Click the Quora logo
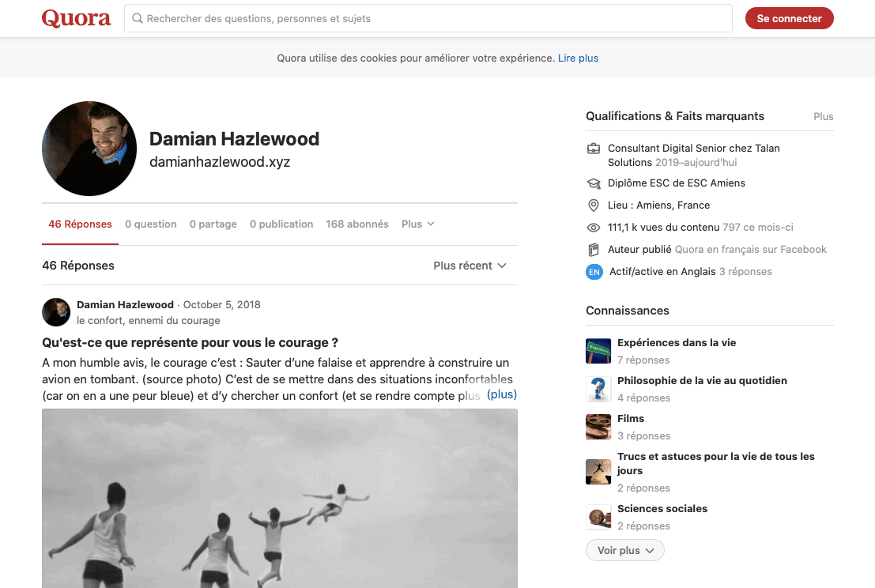The width and height of the screenshot is (875, 588). coord(76,18)
